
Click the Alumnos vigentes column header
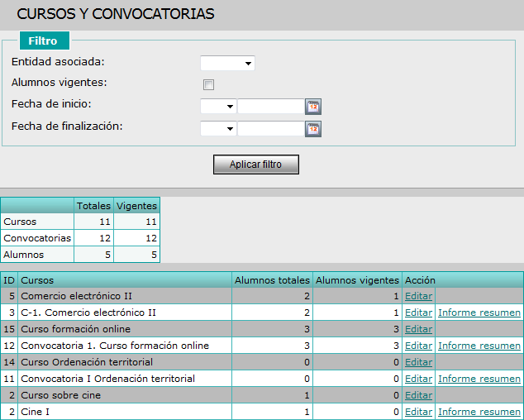357,280
